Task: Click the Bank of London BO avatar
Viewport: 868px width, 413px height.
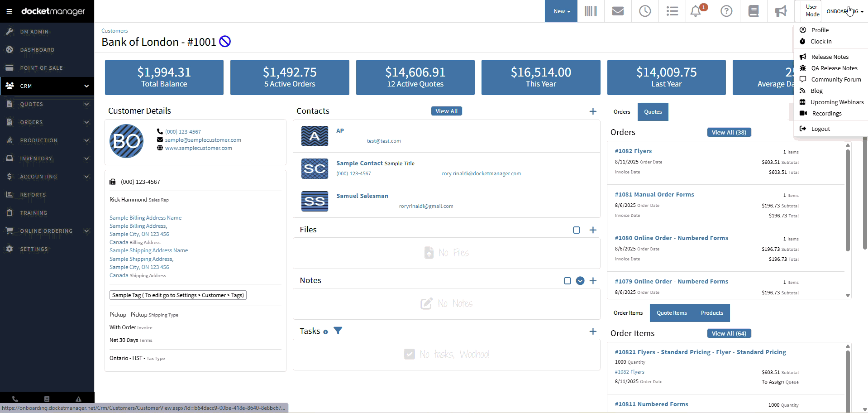Action: point(127,141)
